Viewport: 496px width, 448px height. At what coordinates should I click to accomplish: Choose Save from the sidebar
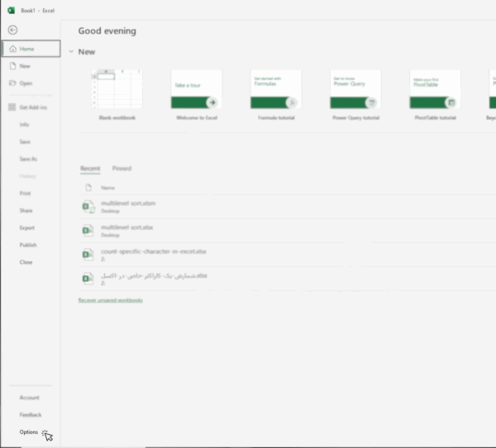tap(31, 141)
